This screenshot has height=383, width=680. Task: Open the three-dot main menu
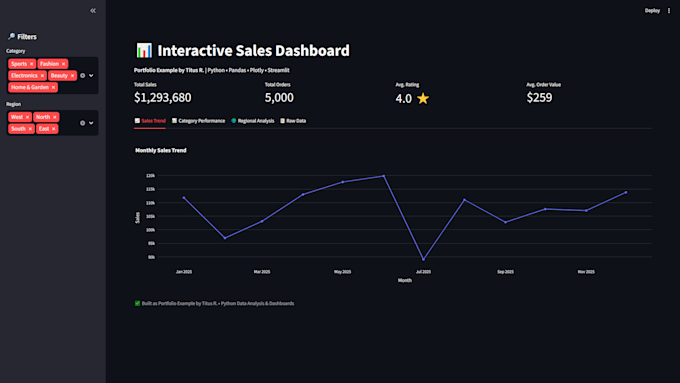pyautogui.click(x=669, y=10)
